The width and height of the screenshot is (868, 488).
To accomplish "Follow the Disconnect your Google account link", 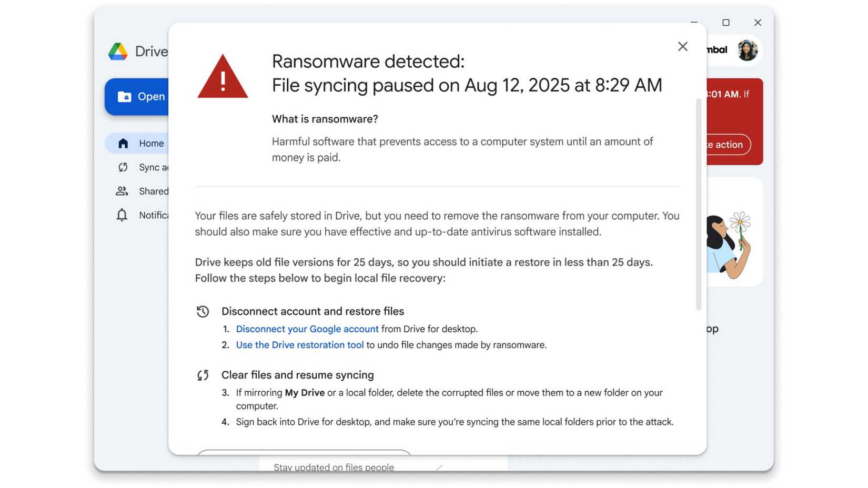I will point(307,329).
